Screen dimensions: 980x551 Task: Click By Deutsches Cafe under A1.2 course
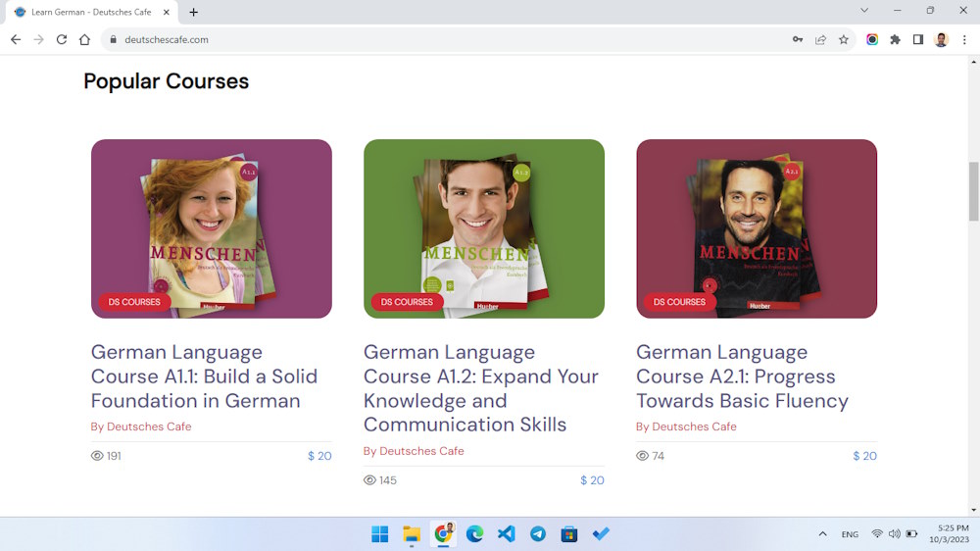point(414,451)
